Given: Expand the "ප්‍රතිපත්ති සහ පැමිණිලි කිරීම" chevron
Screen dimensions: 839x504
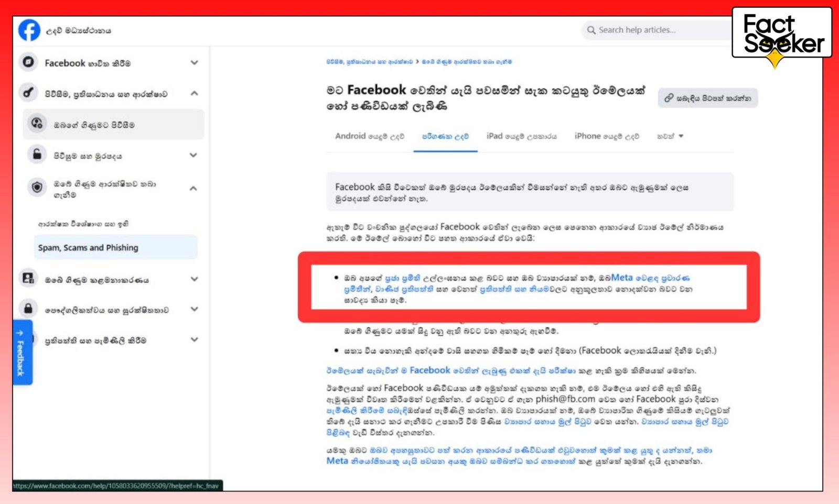Looking at the screenshot, I should (194, 339).
